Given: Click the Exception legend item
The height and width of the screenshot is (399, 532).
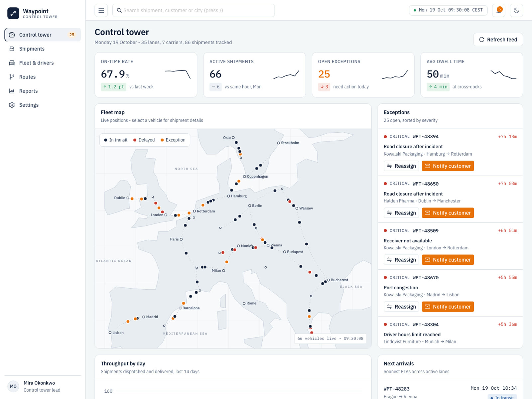Looking at the screenshot, I should click(x=173, y=140).
